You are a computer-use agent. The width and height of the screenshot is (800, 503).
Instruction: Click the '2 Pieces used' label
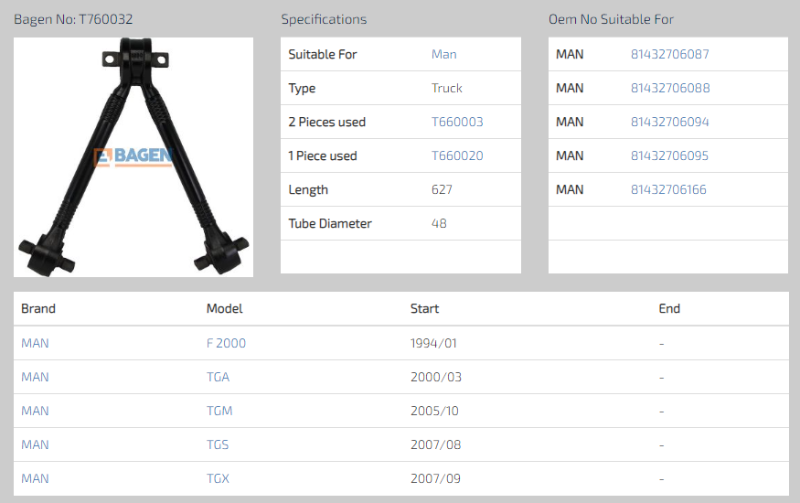pyautogui.click(x=327, y=122)
